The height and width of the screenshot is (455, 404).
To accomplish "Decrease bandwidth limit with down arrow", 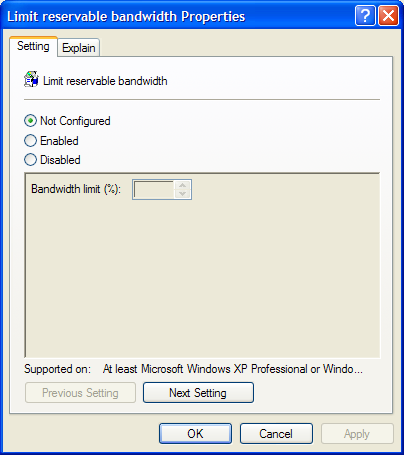I will (x=182, y=194).
